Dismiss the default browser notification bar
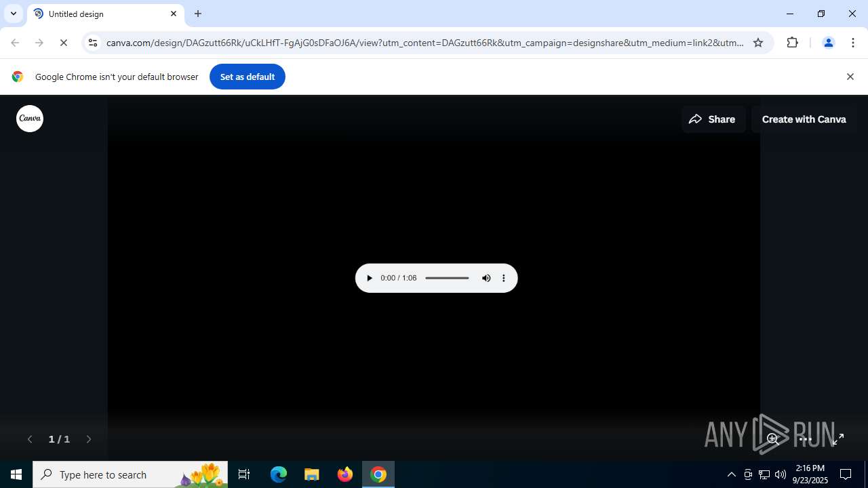 [850, 77]
